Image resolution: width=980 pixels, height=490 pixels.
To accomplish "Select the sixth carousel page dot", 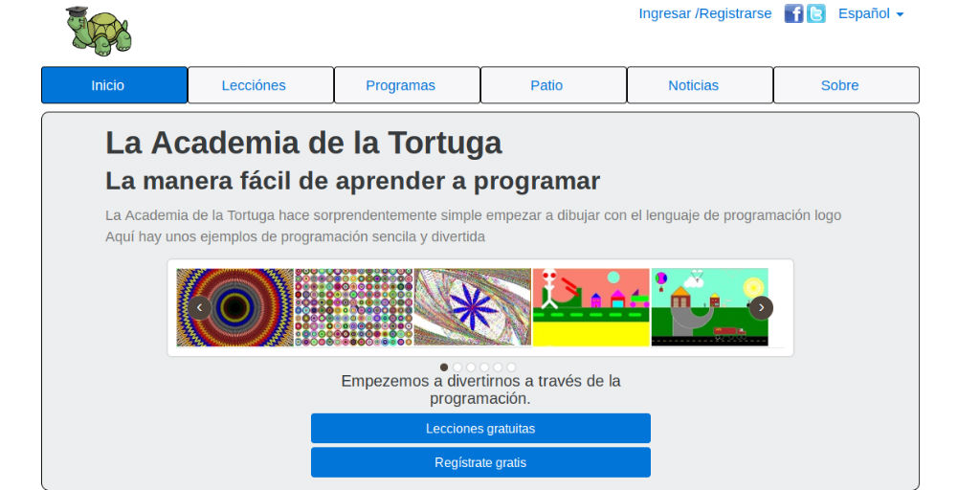I will (511, 367).
